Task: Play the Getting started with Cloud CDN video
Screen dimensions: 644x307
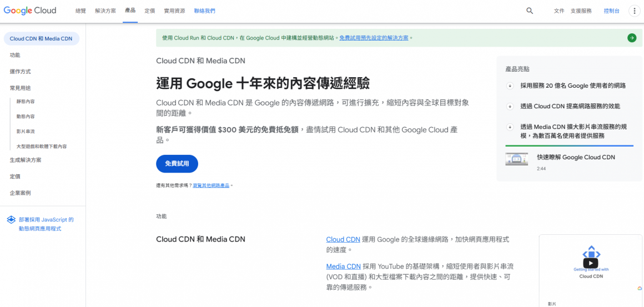Action: pyautogui.click(x=591, y=263)
